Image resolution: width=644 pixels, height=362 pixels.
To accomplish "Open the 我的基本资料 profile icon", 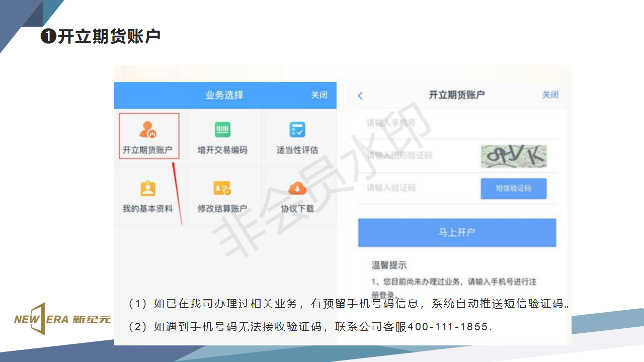I will pyautogui.click(x=147, y=189).
